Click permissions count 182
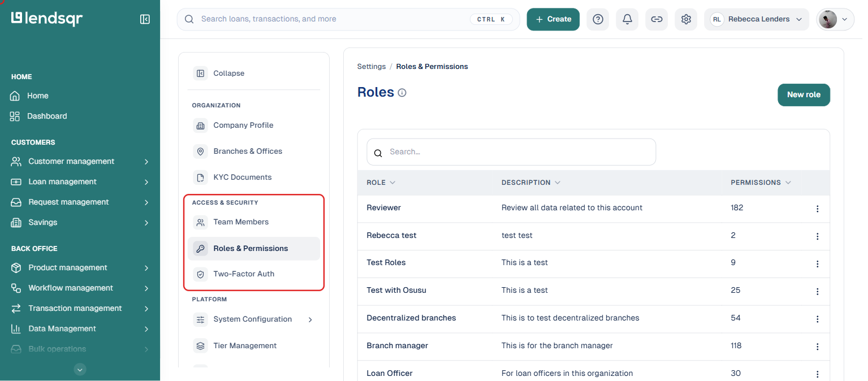Image resolution: width=868 pixels, height=381 pixels. [x=737, y=208]
